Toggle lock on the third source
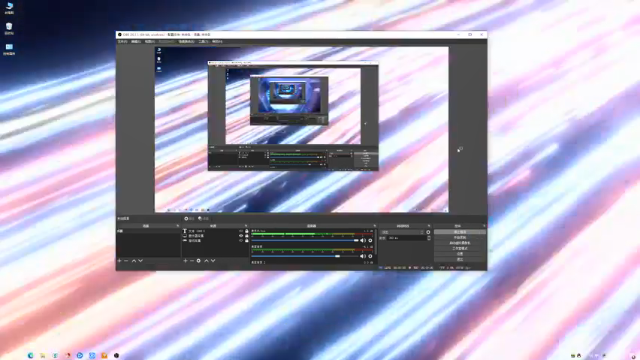Image resolution: width=640 pixels, height=360 pixels. coord(247,240)
